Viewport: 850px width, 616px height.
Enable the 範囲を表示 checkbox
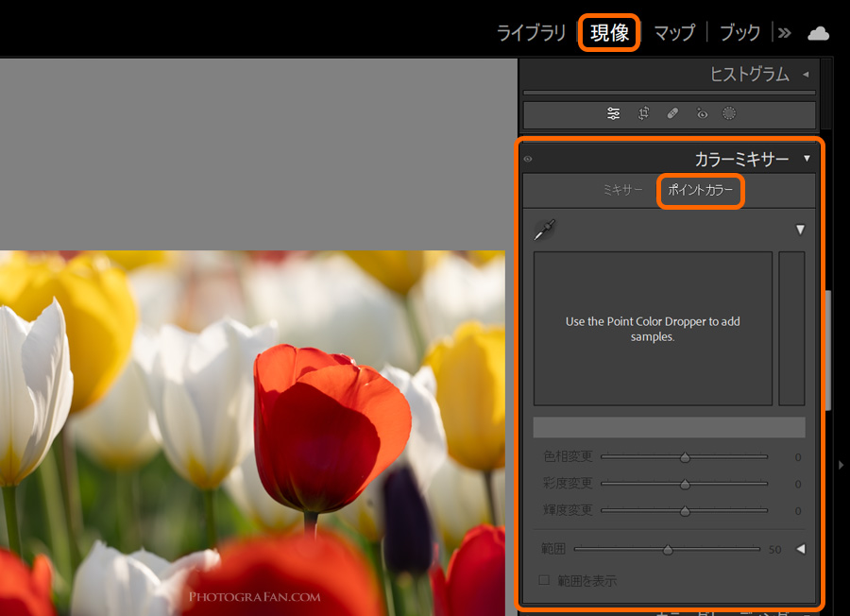coord(544,580)
